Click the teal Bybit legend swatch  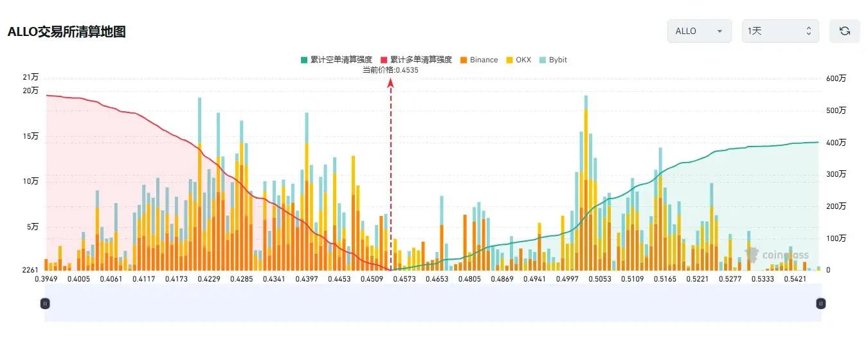click(x=543, y=60)
